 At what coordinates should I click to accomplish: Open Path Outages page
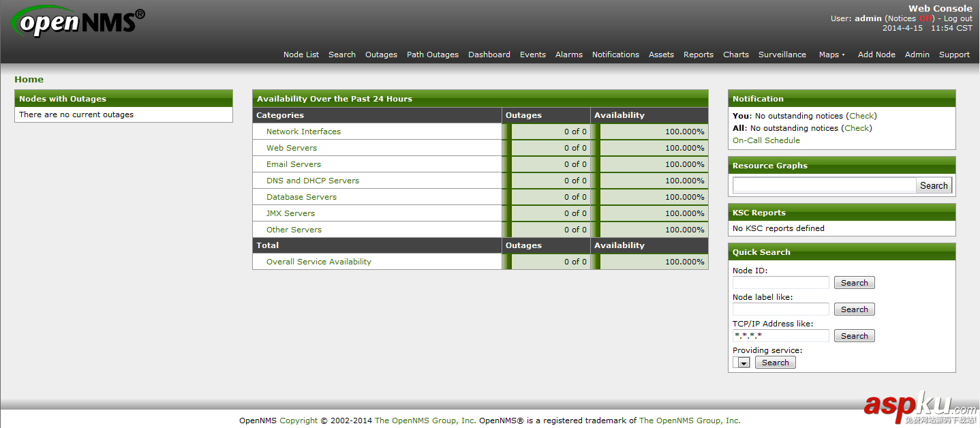[433, 55]
